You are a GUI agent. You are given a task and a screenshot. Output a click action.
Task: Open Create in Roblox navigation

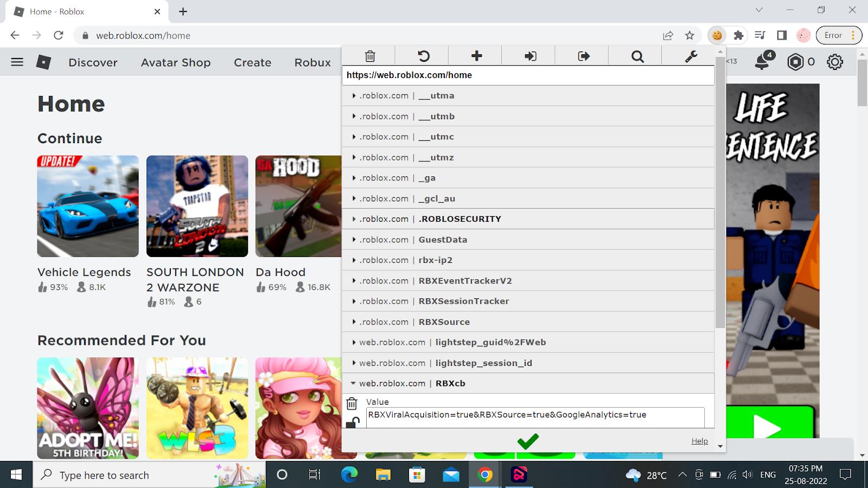(x=252, y=62)
